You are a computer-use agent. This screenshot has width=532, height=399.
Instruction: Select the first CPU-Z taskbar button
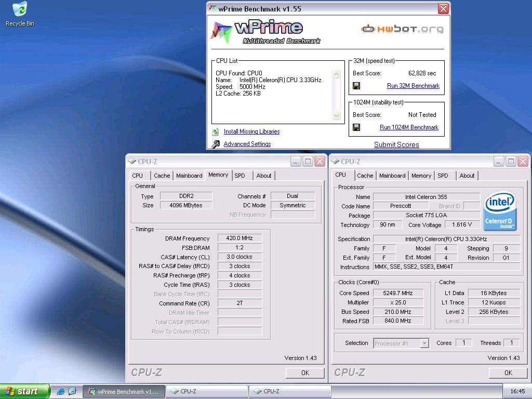(x=208, y=392)
